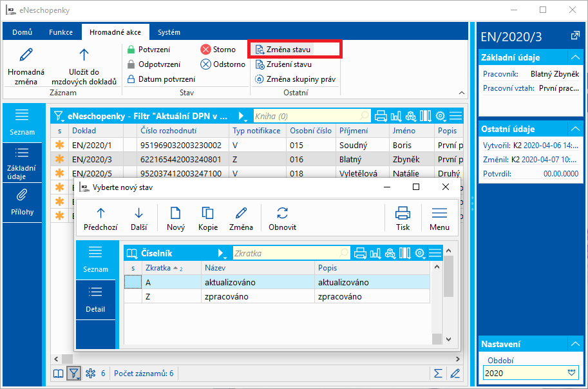The width and height of the screenshot is (588, 389).
Task: Sort by the Doklad column header
Action: (95, 131)
